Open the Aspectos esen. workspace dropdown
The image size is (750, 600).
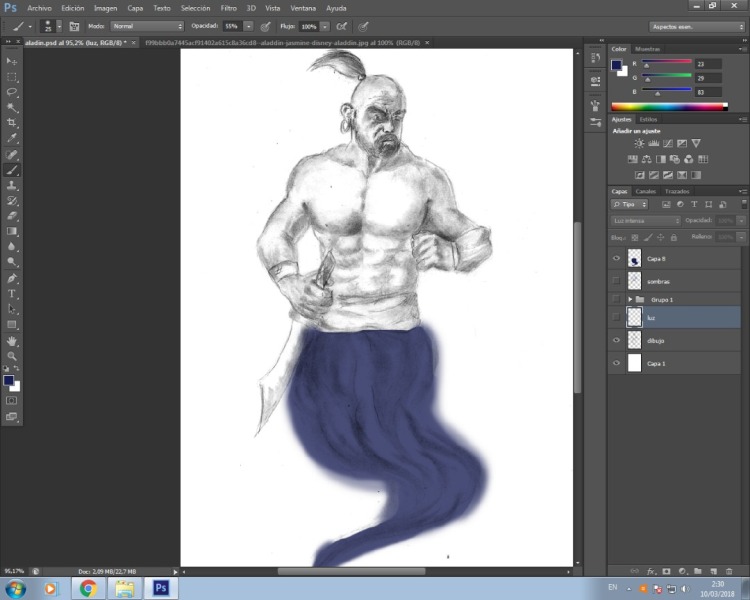(696, 27)
